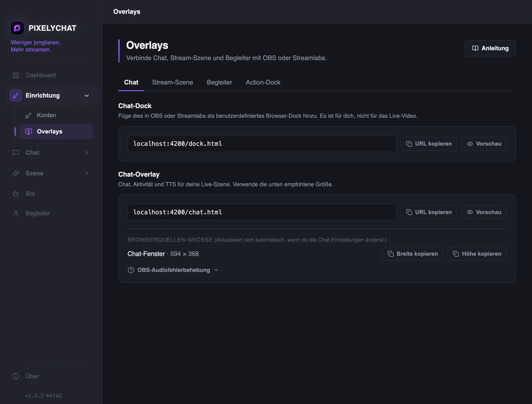The image size is (532, 404).
Task: Click the Szene sparkle icon
Action: [16, 173]
